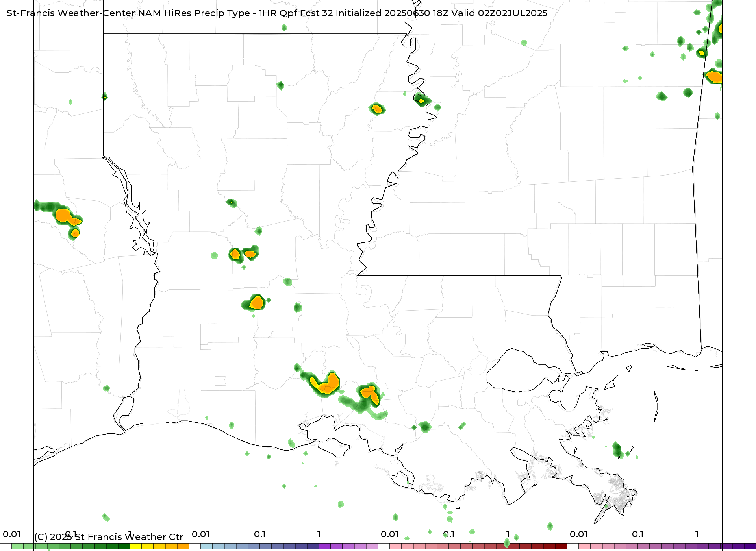Click the 0.1 label above the purple scale
The width and height of the screenshot is (756, 551).
(x=638, y=534)
